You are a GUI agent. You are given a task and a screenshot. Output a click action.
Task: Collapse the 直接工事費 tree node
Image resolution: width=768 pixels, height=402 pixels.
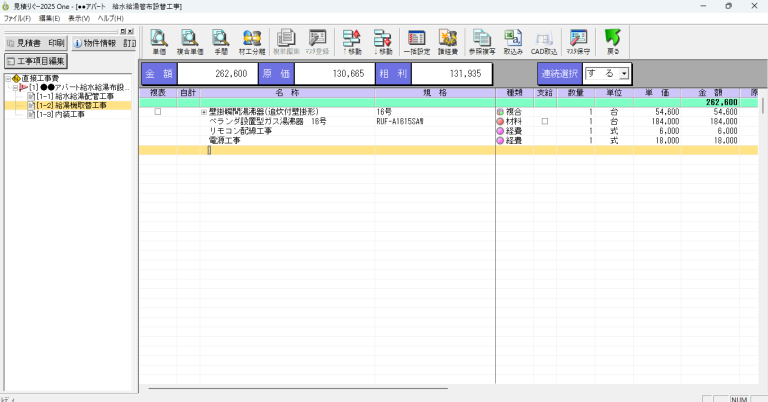pos(8,79)
